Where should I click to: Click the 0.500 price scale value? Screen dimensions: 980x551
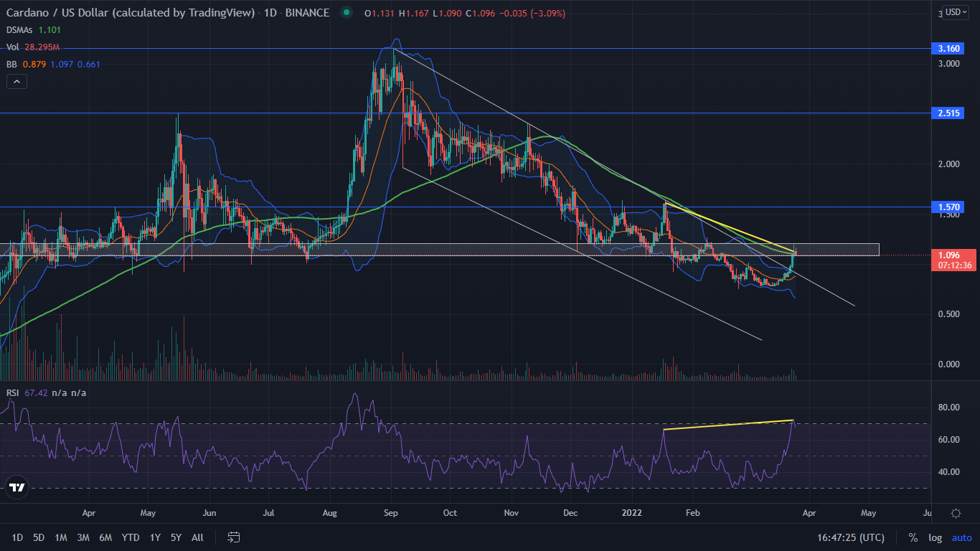point(951,314)
